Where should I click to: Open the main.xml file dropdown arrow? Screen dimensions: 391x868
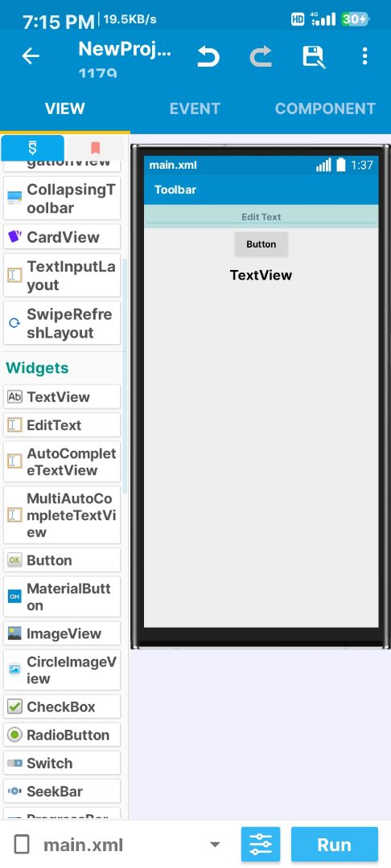[215, 845]
